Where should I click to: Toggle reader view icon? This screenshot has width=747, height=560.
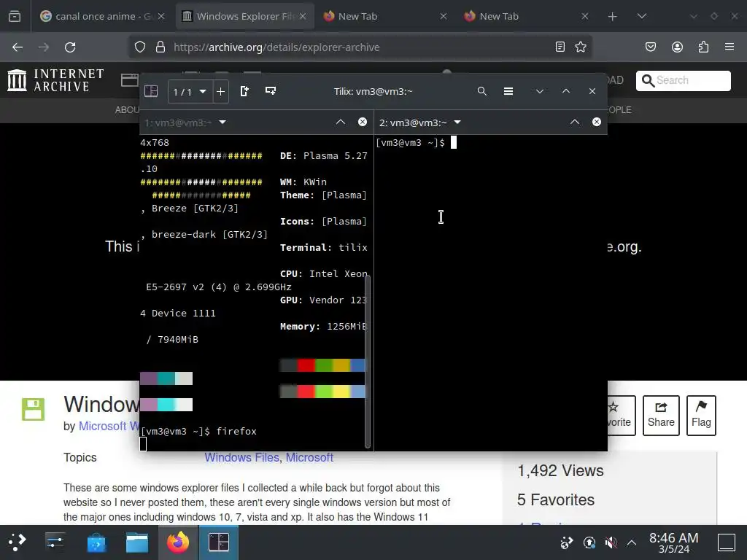[560, 47]
